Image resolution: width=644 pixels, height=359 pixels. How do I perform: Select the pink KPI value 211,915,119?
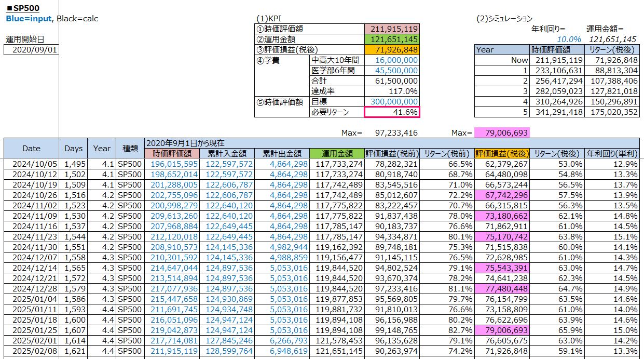(392, 29)
